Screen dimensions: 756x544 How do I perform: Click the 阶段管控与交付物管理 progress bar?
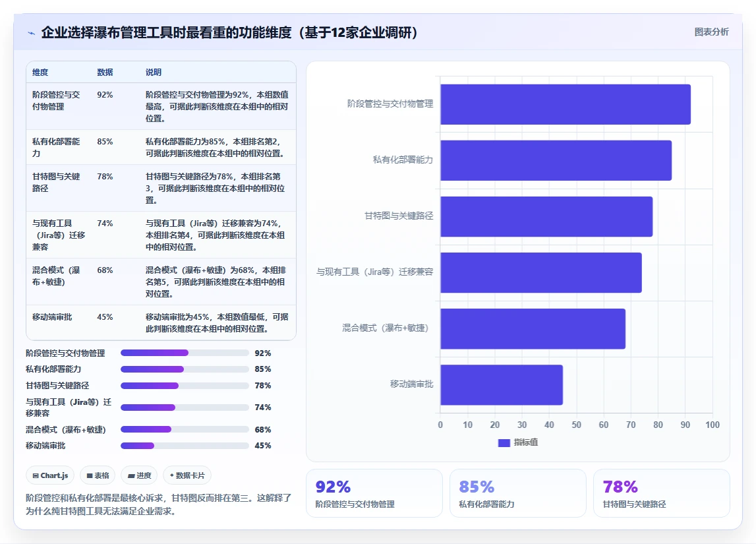point(185,353)
